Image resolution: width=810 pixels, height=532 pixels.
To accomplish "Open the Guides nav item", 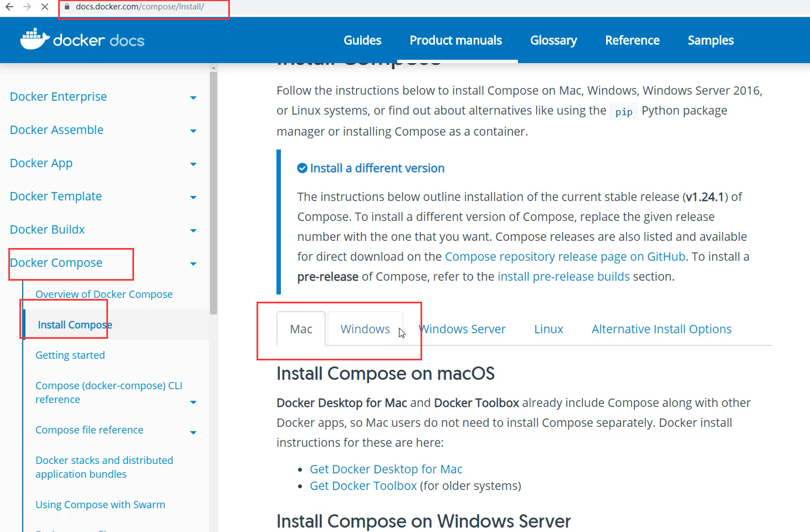I will [362, 40].
